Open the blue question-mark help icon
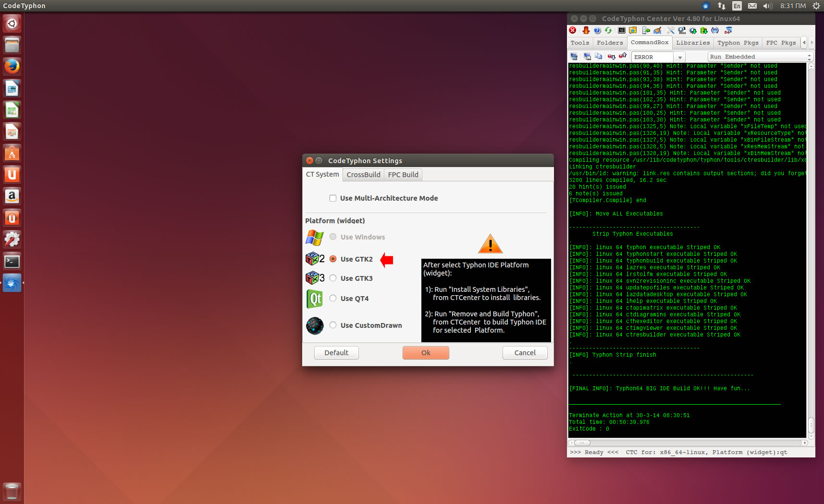 (597, 30)
